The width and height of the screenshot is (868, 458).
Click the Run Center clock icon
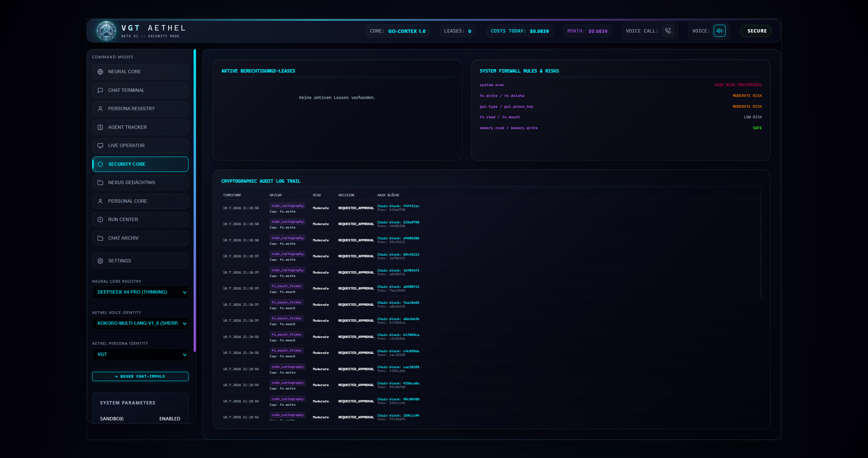point(100,220)
